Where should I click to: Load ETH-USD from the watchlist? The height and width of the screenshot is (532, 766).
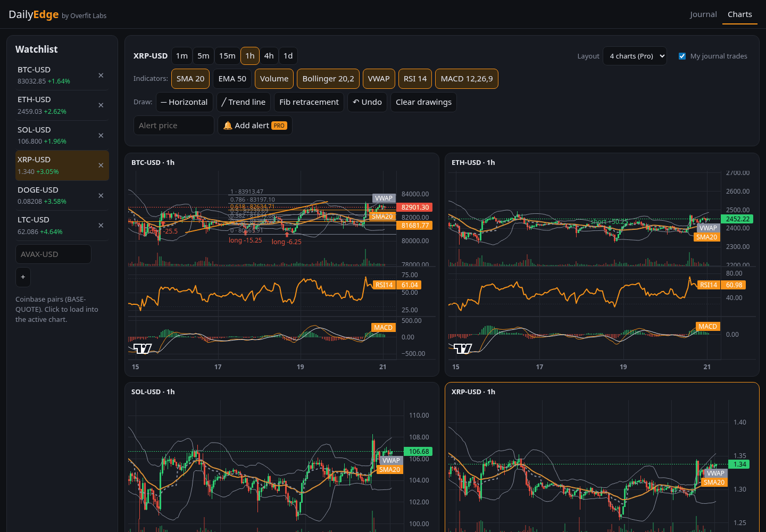[56, 105]
